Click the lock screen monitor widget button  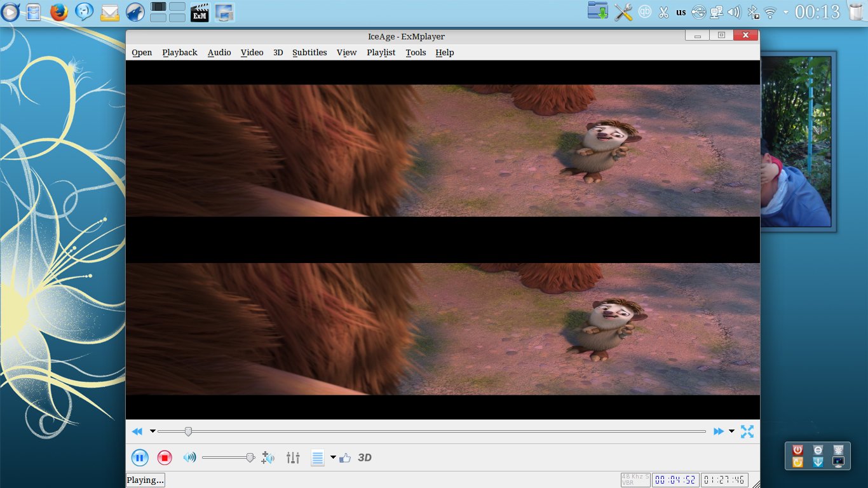pyautogui.click(x=839, y=463)
